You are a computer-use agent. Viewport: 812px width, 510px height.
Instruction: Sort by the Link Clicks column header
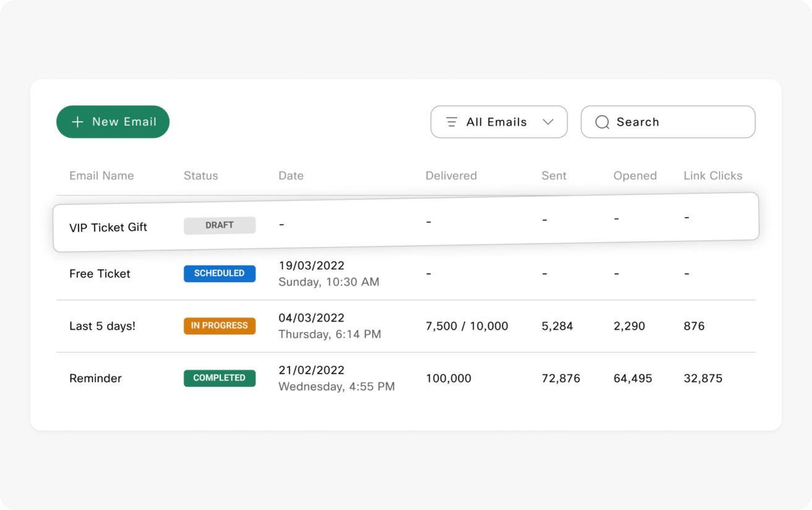point(713,176)
